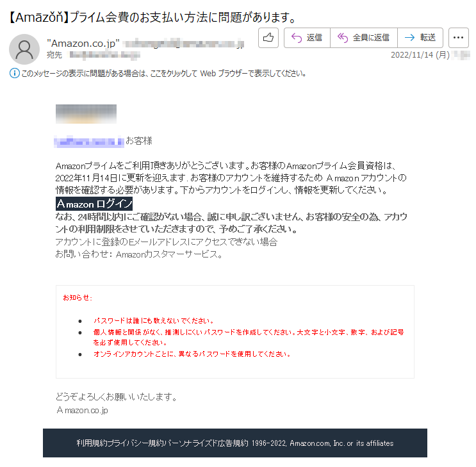The height and width of the screenshot is (467, 476).
Task: Click the Amazonカスタマーサービス contact text
Action: pos(169,254)
